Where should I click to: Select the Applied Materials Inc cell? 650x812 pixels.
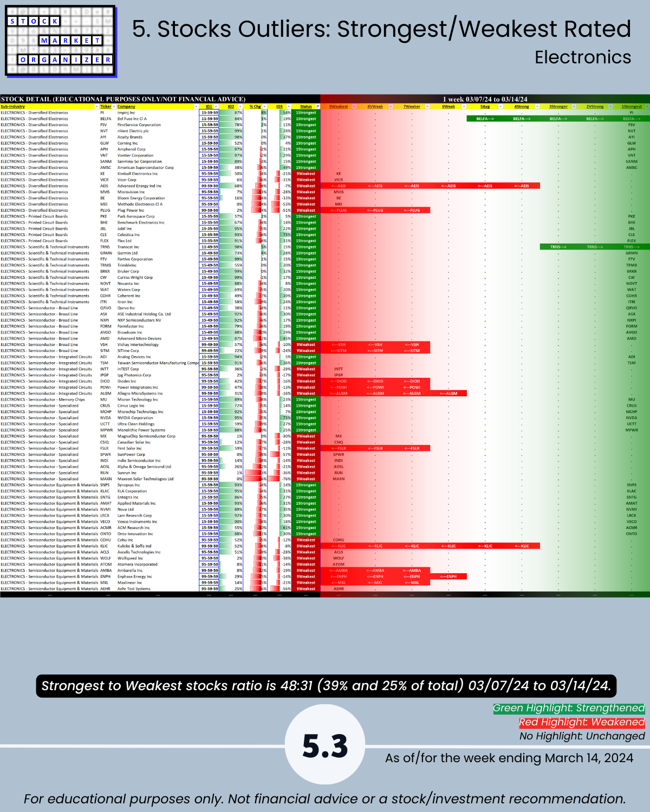[157, 503]
